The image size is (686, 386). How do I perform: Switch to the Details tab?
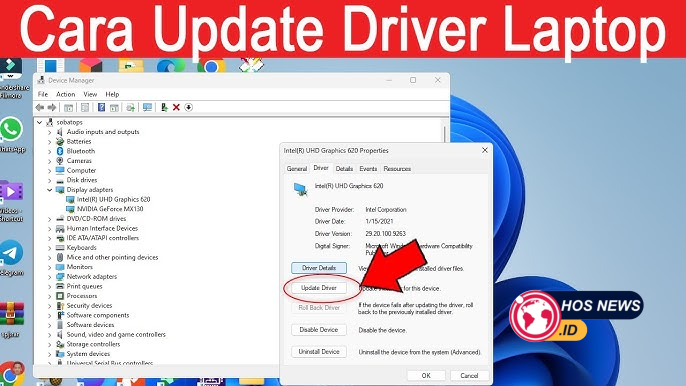point(344,168)
